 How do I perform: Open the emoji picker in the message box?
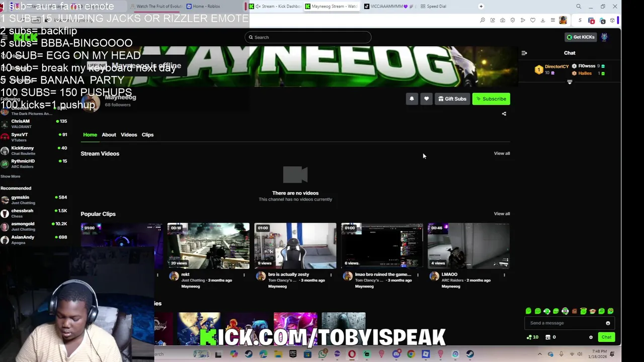click(x=608, y=323)
